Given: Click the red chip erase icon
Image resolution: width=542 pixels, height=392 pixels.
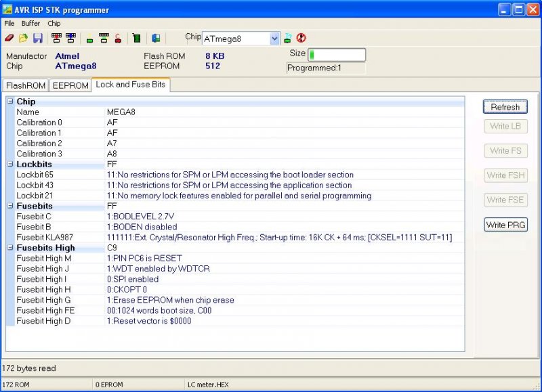Looking at the screenshot, I should [118, 38].
